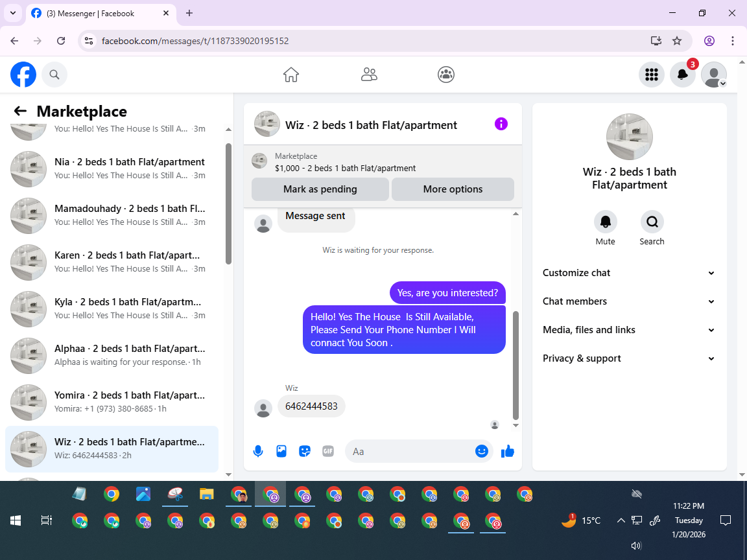Open the emoji picker smiley icon
The width and height of the screenshot is (747, 560).
(x=482, y=451)
